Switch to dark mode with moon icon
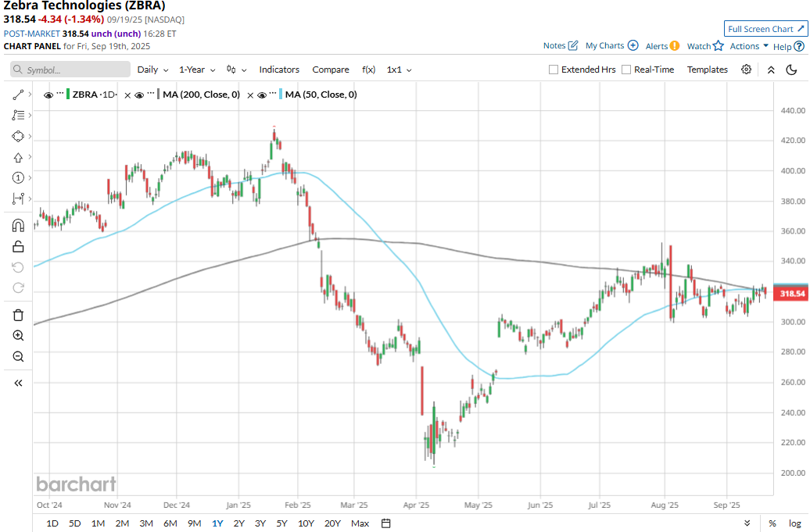810x532 pixels. (791, 70)
